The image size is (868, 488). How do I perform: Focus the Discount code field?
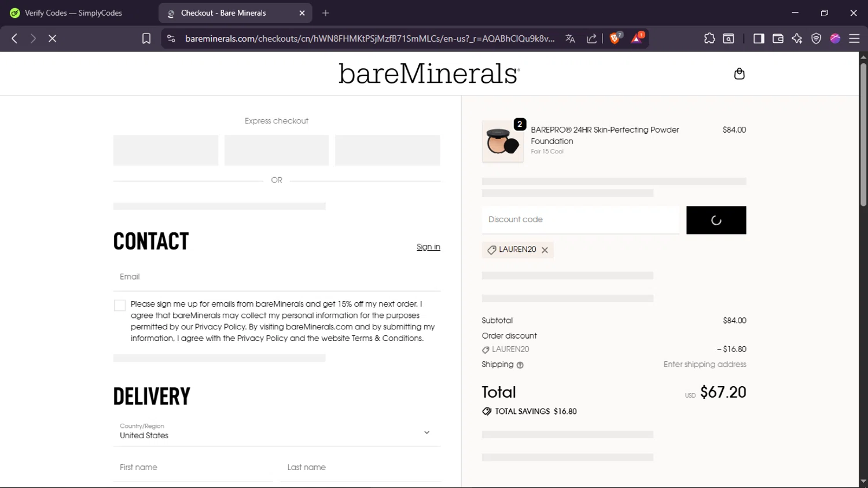[x=580, y=220]
